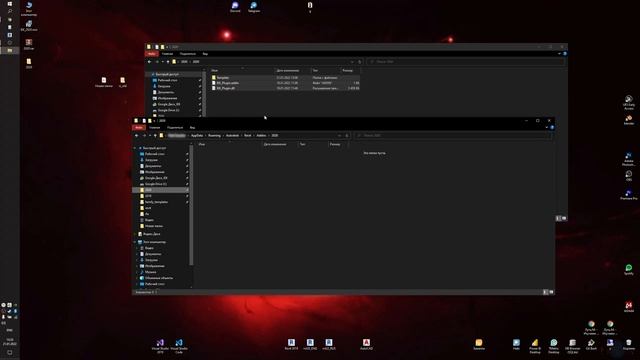Focus the search field in front window
This screenshot has height=360, width=640.
453,136
